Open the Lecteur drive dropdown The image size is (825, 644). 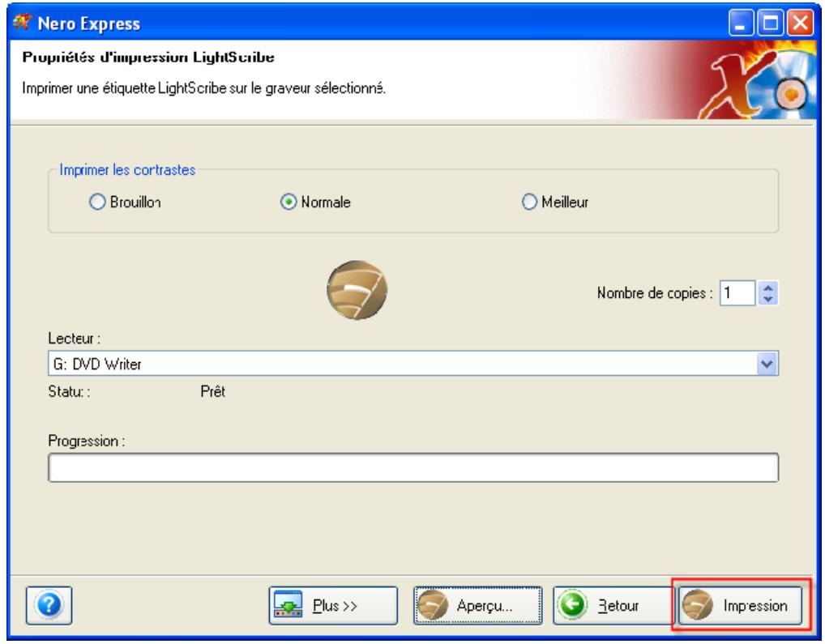click(767, 364)
